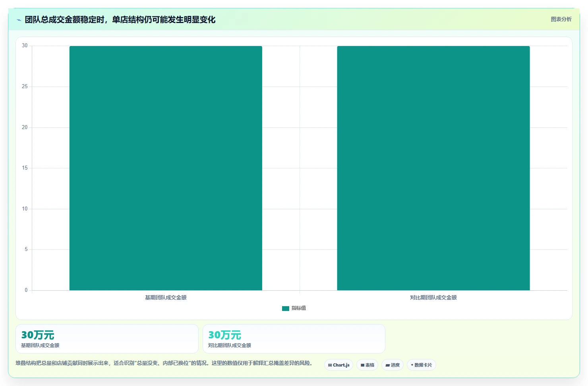This screenshot has height=386, width=588.
Task: Select the 基期团队成交金额 bar in chart
Action: (x=166, y=168)
